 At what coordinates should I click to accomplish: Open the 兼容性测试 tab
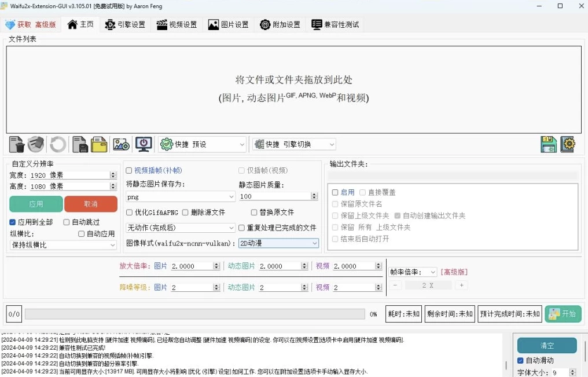335,24
